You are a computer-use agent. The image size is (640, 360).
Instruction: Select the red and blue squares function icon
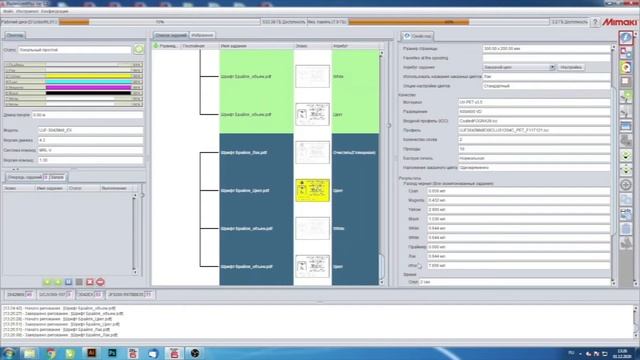pos(626,53)
